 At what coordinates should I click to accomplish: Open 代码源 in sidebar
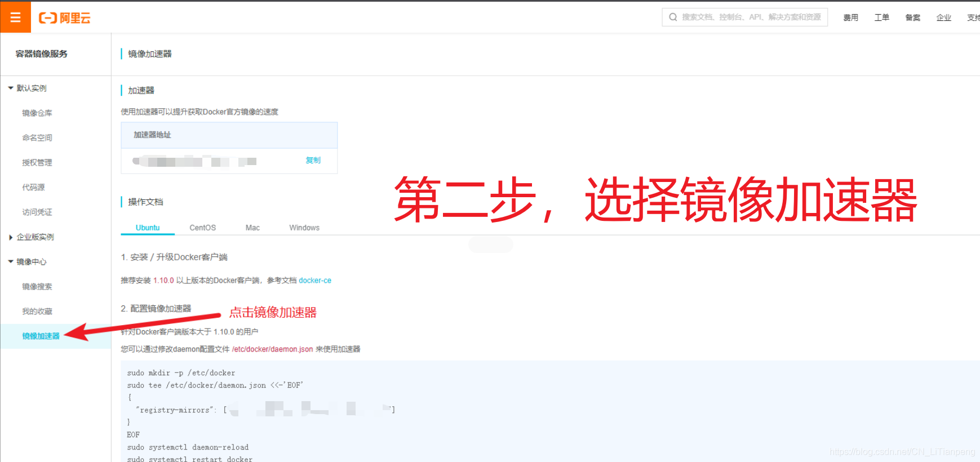(33, 187)
